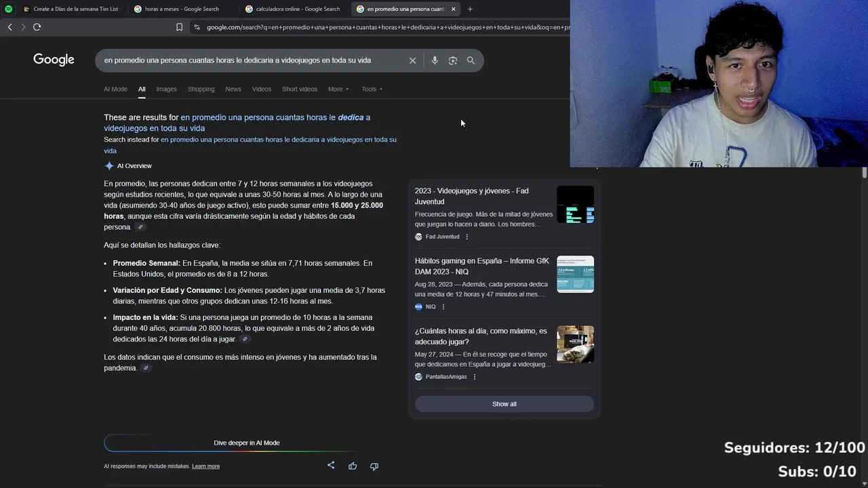Click the PantallasAmigas result thumbnail

(575, 344)
